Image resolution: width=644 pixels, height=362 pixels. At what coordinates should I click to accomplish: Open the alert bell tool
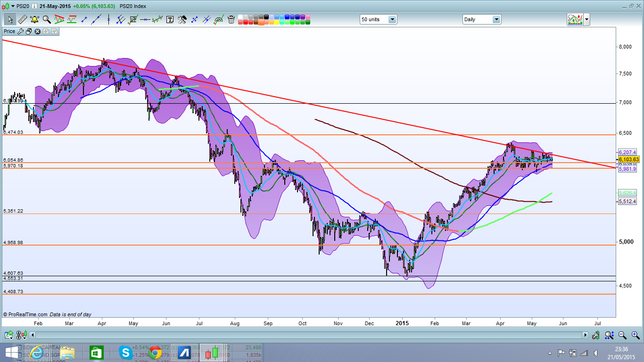[34, 19]
